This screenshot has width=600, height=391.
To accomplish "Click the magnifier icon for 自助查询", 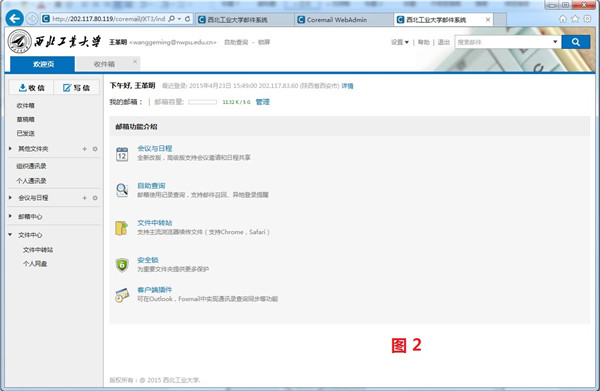I will (122, 190).
